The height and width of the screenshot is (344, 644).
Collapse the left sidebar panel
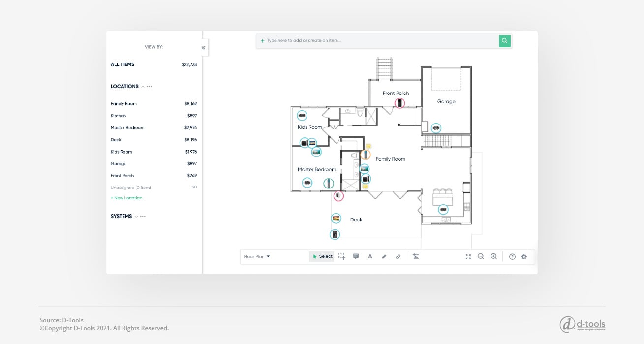coord(203,48)
